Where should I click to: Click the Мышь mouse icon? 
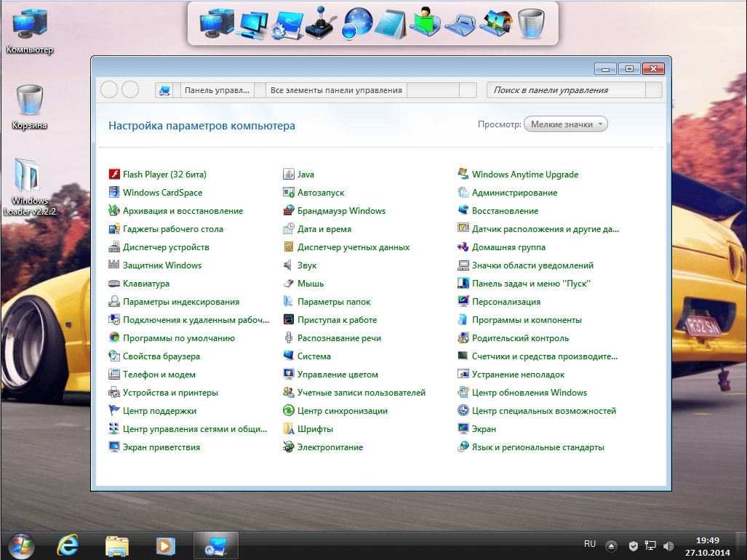click(288, 284)
